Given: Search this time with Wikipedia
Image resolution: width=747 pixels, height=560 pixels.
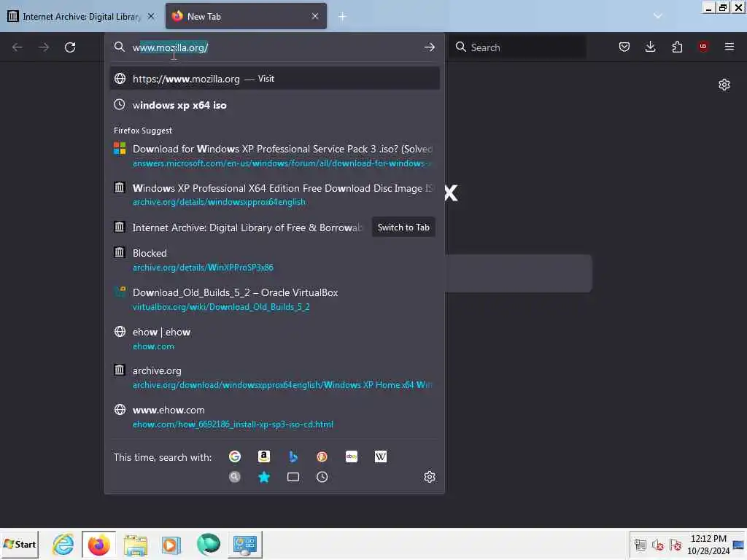Looking at the screenshot, I should point(381,456).
